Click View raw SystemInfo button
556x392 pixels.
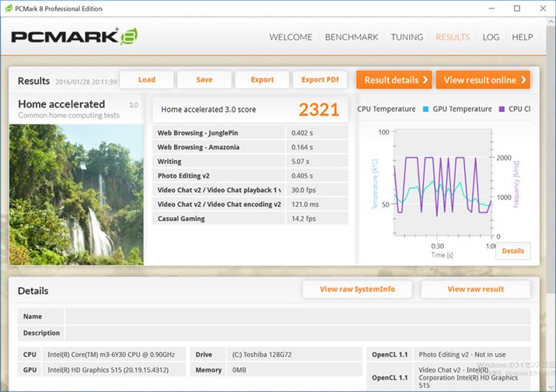point(357,289)
